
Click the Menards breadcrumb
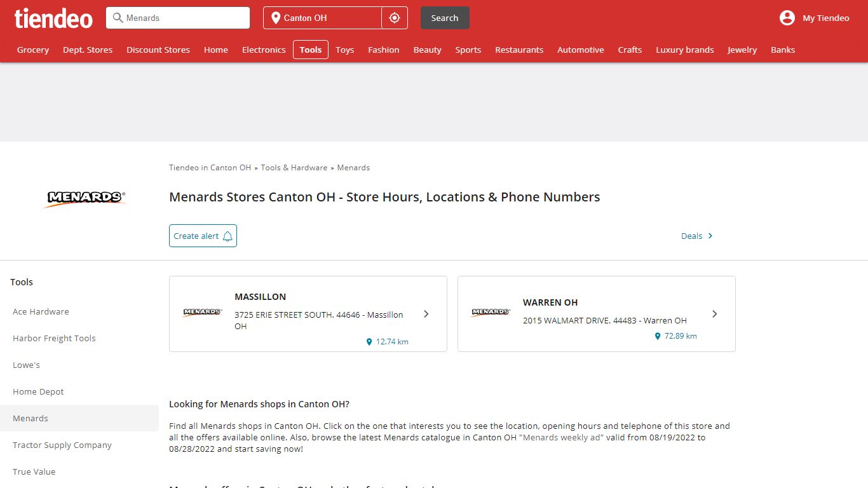(x=353, y=168)
